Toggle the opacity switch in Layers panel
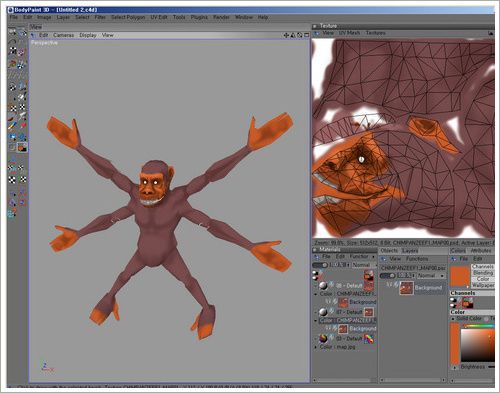This screenshot has width=500, height=393. click(387, 276)
